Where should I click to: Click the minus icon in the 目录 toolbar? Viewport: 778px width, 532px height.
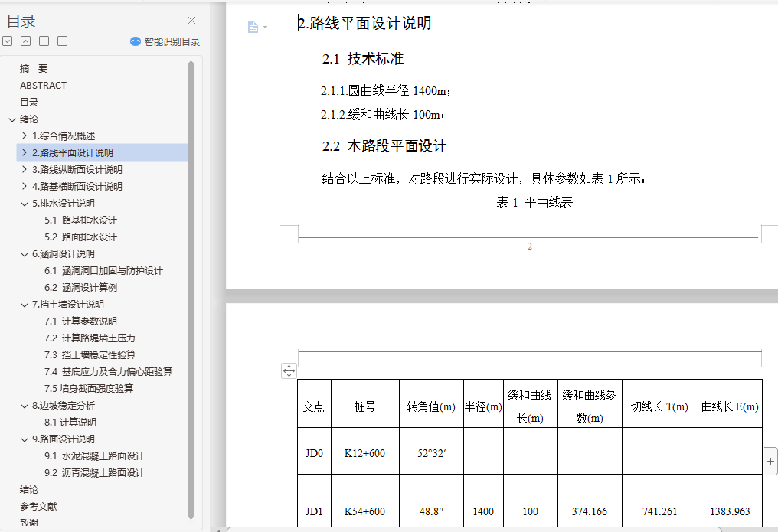[x=63, y=41]
